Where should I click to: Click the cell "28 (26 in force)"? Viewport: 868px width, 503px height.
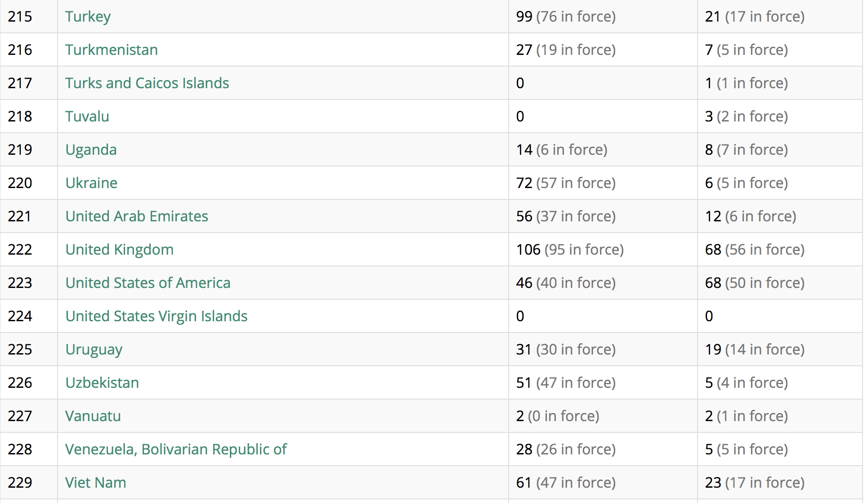(x=603, y=449)
